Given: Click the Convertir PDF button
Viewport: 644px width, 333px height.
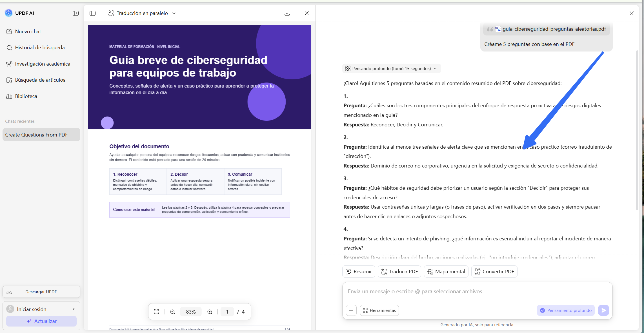Looking at the screenshot, I should (494, 272).
